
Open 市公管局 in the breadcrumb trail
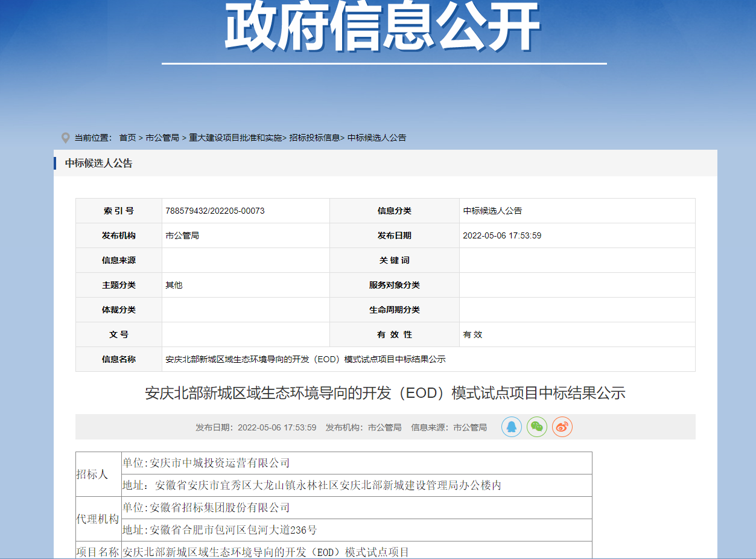pos(162,138)
